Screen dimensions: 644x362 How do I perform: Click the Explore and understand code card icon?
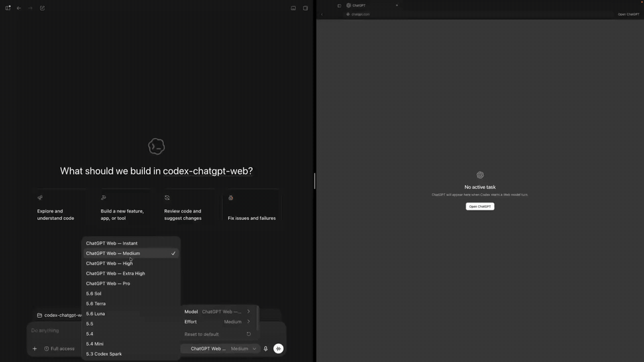[x=40, y=197]
